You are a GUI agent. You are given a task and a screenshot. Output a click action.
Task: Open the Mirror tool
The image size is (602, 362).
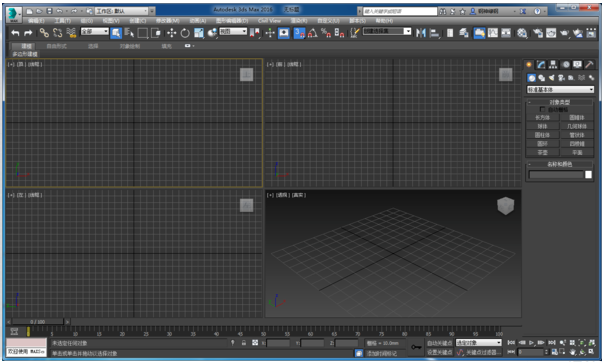(x=421, y=33)
